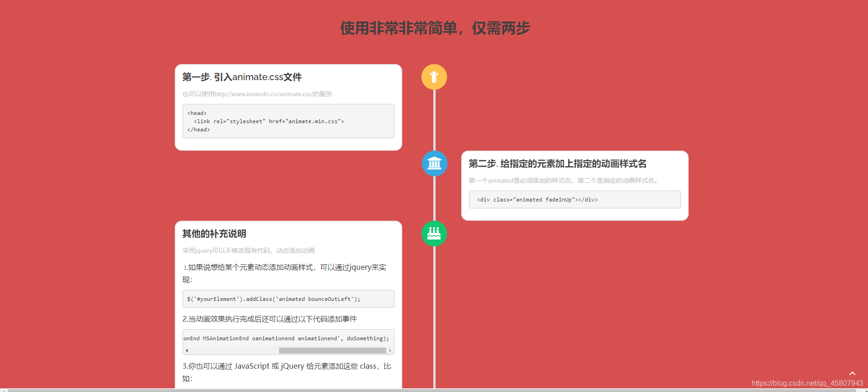Click the blog.csdn.net URL text
The height and width of the screenshot is (392, 868).
tap(807, 383)
